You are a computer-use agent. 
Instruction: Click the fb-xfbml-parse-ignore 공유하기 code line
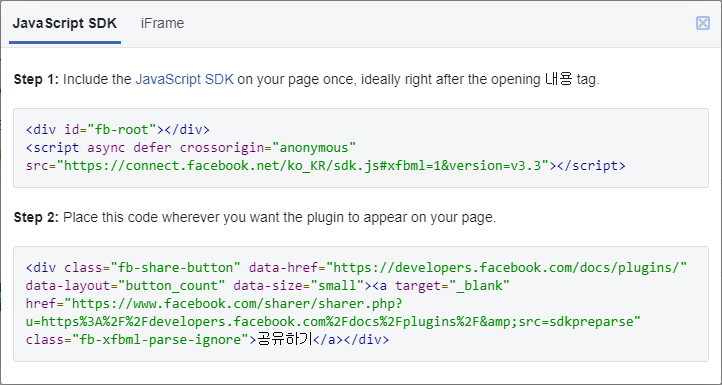(x=207, y=340)
